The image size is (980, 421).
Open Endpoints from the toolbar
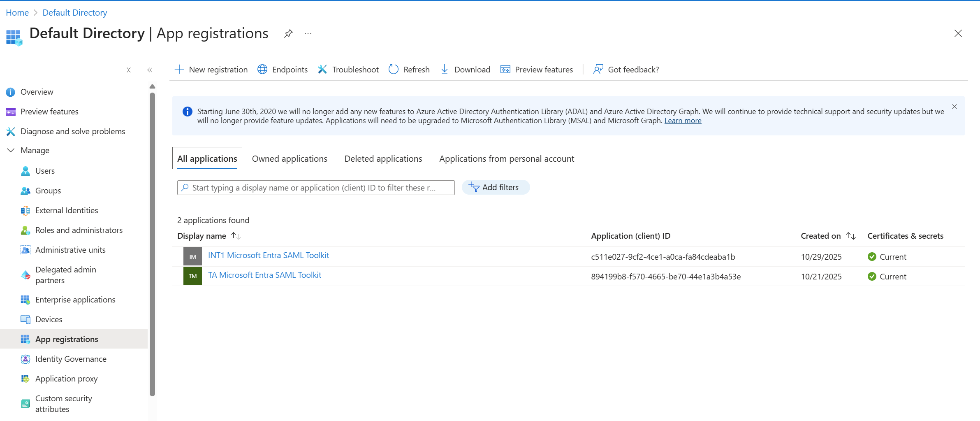[283, 70]
